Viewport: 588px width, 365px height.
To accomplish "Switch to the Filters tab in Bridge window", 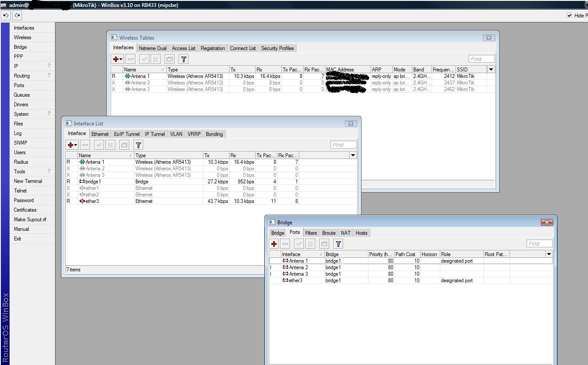I will pyautogui.click(x=311, y=233).
